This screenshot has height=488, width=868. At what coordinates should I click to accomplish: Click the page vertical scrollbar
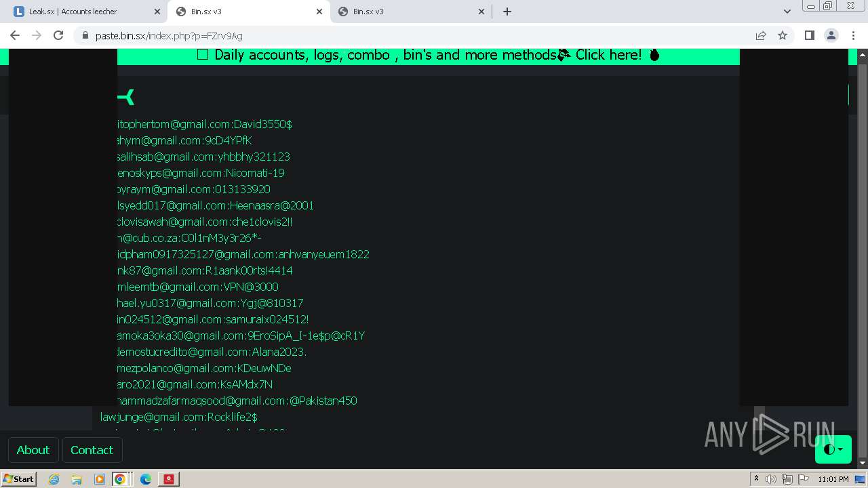point(863,258)
